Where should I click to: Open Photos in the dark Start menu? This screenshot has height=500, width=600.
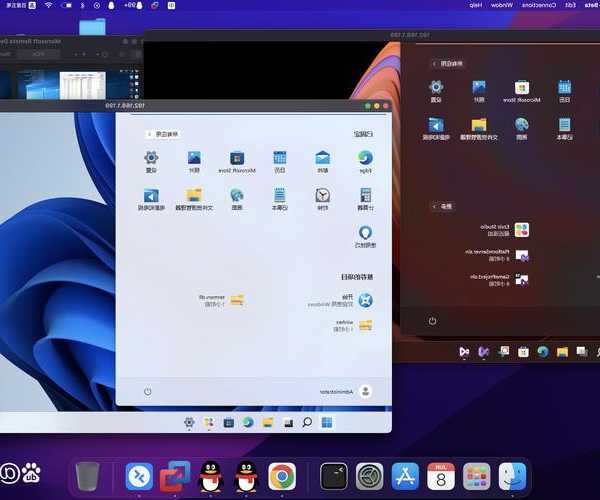479,89
